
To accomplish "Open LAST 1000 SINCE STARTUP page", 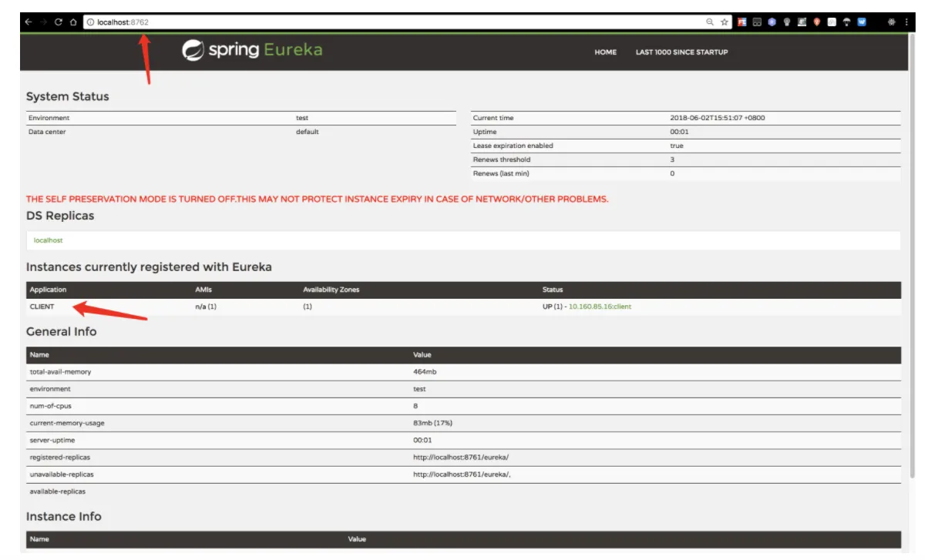I will pos(681,52).
